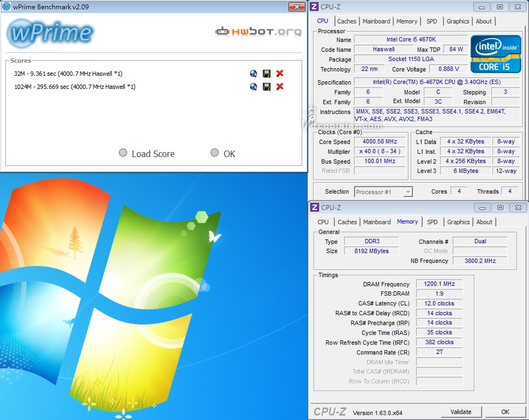Minimize the lower CPU-Z window

tap(483, 207)
